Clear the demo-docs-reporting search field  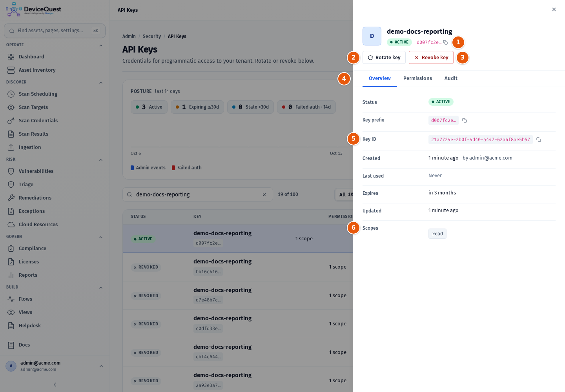(264, 195)
